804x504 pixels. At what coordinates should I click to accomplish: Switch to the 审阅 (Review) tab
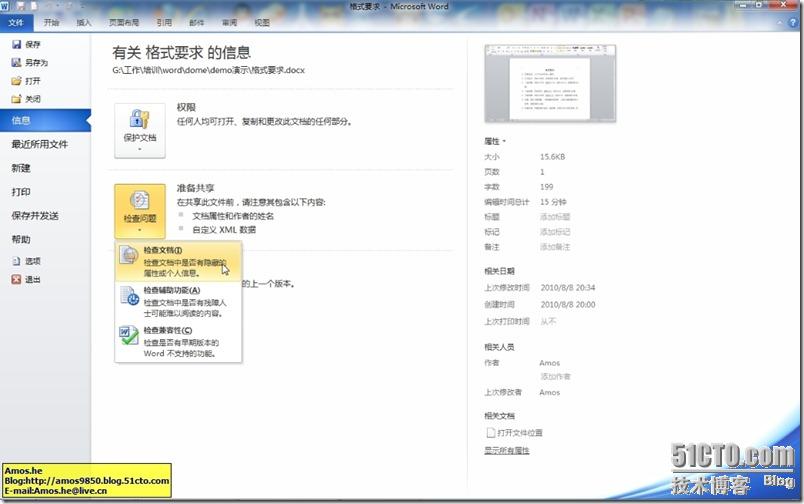(229, 23)
